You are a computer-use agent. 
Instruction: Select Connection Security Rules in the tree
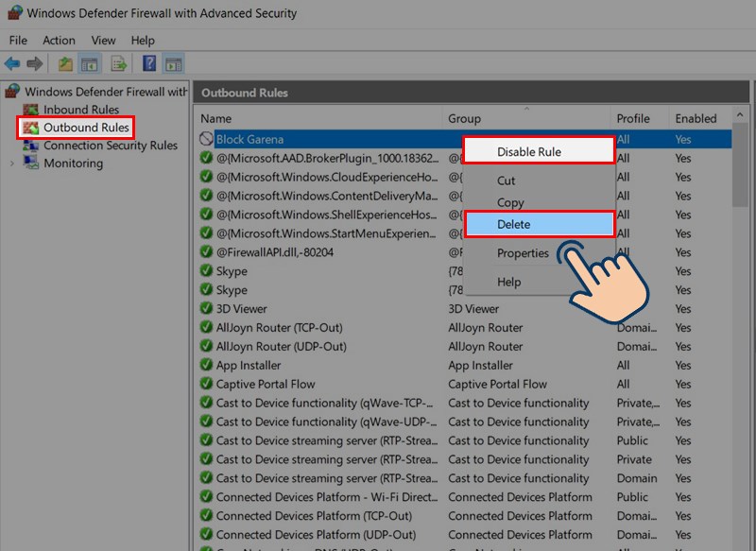(111, 146)
